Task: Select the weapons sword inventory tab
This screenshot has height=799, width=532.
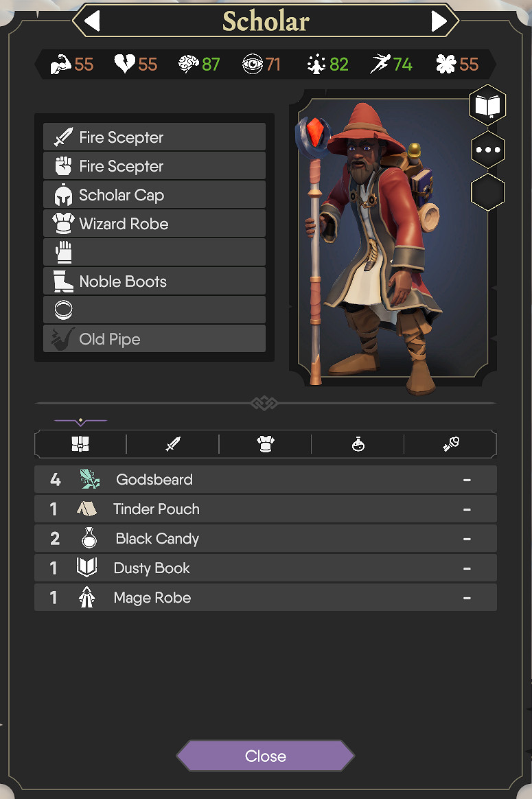Action: tap(173, 445)
